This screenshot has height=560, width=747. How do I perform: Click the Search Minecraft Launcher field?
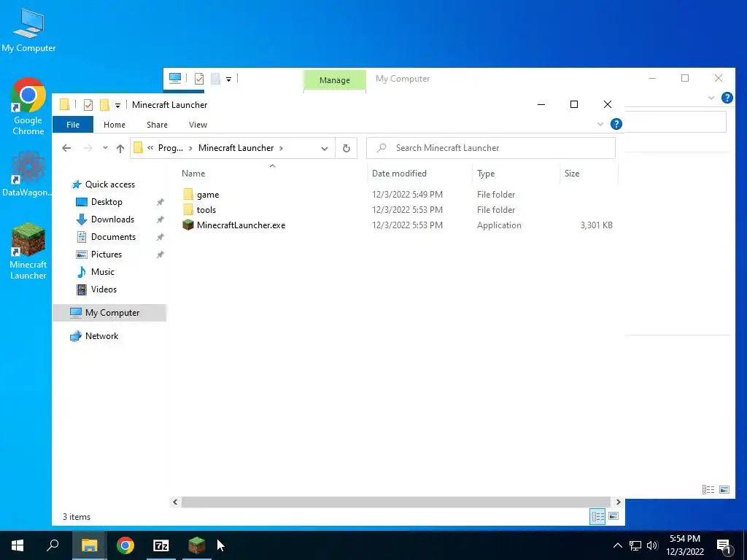click(491, 148)
